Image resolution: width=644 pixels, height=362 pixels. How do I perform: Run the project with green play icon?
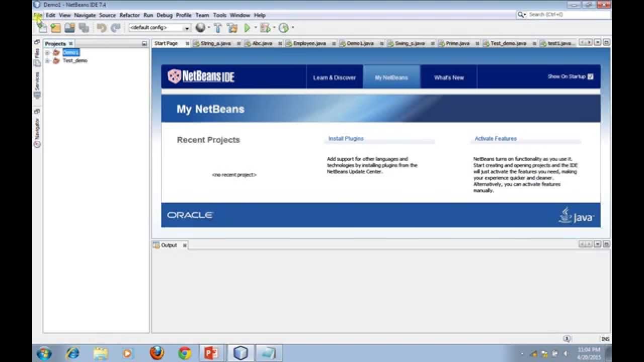(x=247, y=28)
